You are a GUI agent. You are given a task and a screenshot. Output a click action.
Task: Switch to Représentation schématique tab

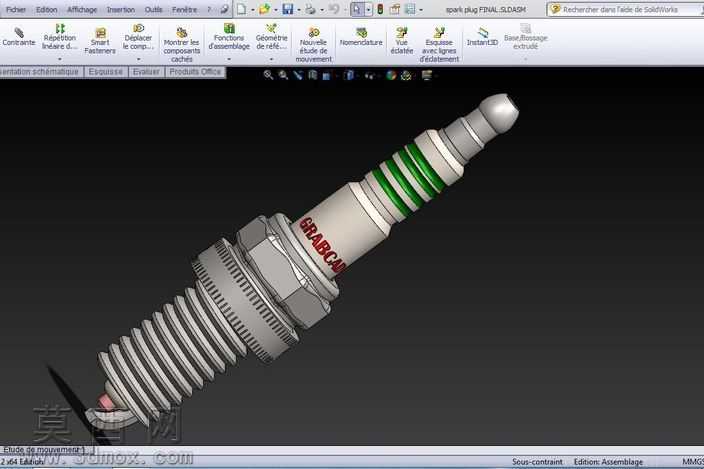pyautogui.click(x=41, y=72)
